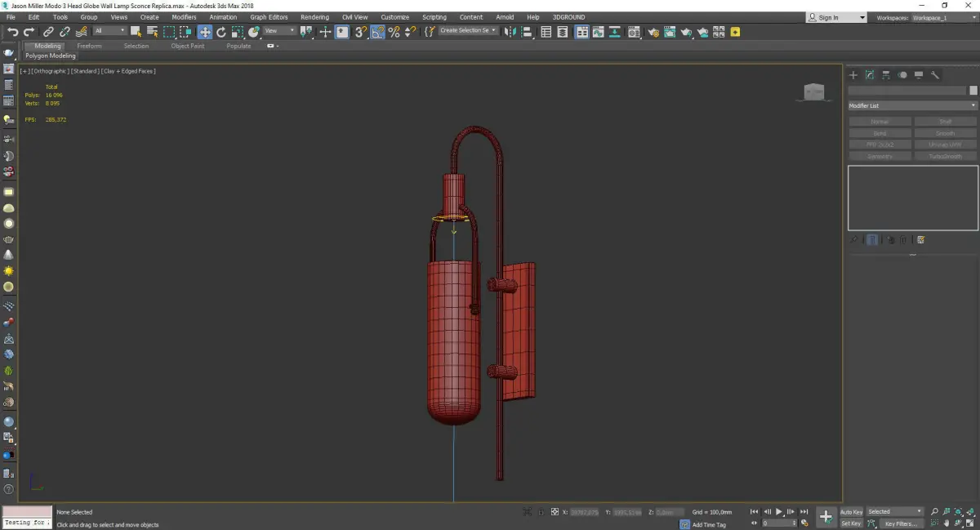
Task: Open the Render Setup teapot icon
Action: [x=653, y=32]
